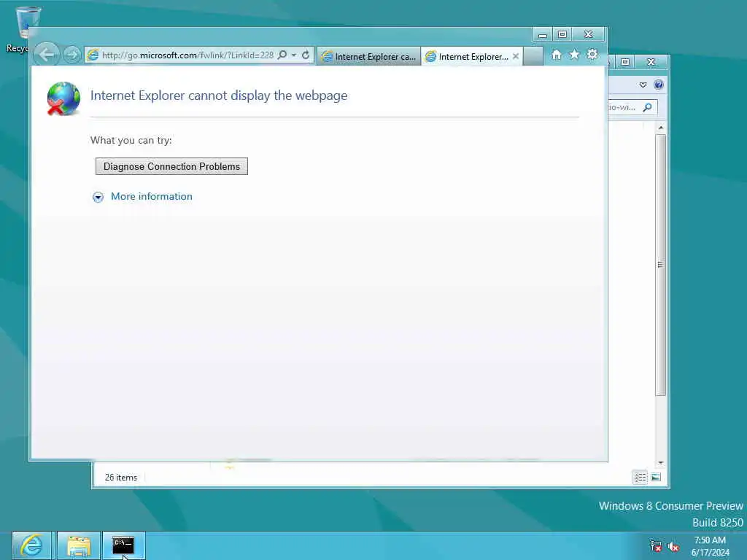The image size is (747, 560).
Task: Open the Tools gear menu
Action: (x=592, y=55)
